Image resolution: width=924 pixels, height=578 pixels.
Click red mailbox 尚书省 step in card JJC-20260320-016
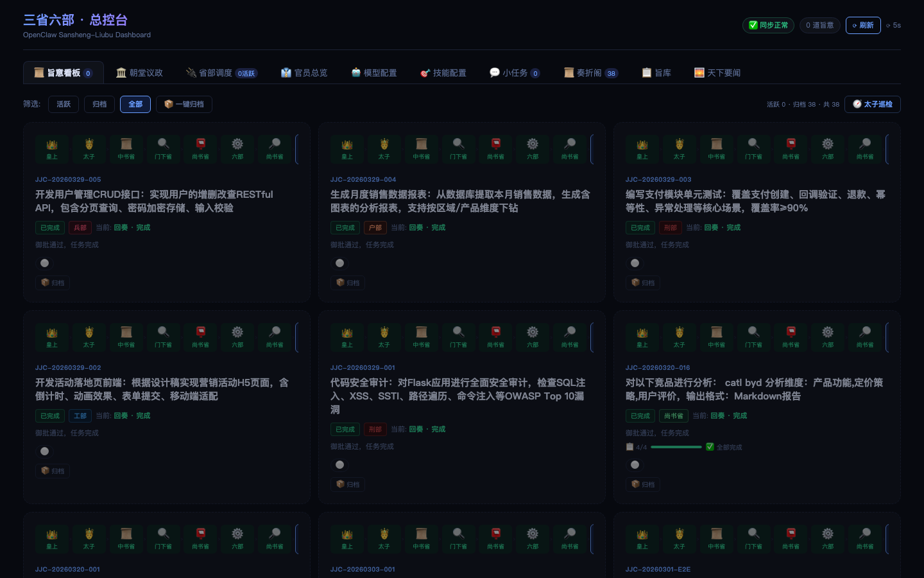point(791,337)
